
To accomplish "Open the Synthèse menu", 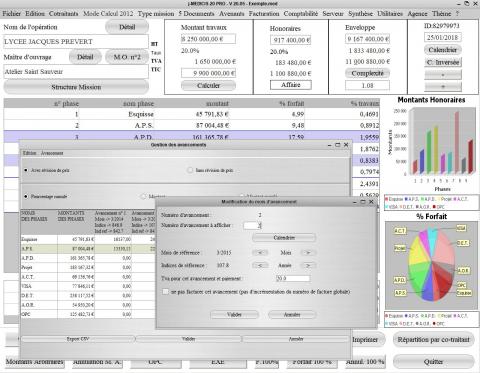I will 360,14.
